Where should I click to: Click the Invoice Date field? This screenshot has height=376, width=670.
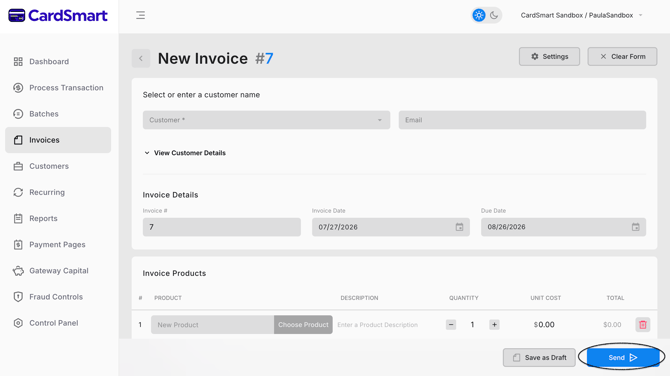(x=391, y=227)
